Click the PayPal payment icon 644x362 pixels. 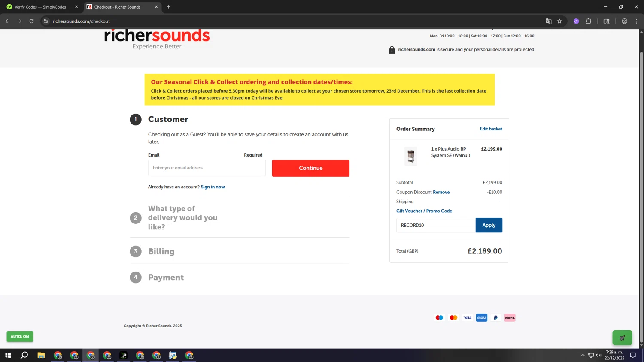(495, 318)
